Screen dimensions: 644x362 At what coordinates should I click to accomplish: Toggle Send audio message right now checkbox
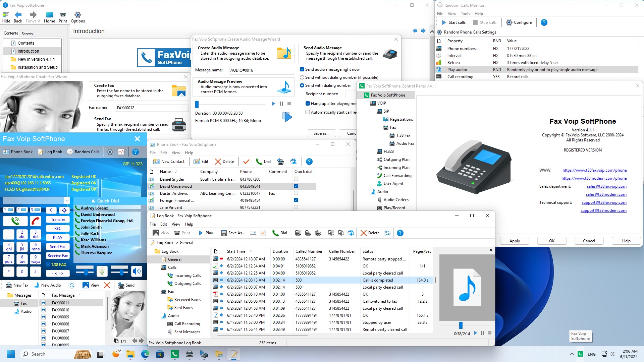tap(302, 69)
